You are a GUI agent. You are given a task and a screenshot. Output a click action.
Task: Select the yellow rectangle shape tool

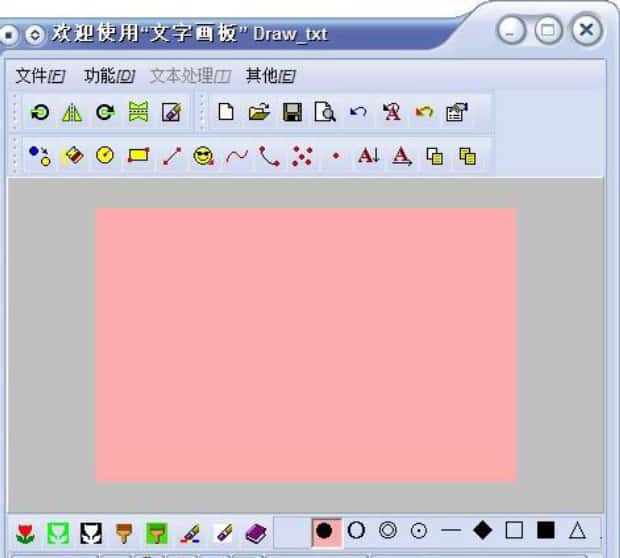pos(138,156)
